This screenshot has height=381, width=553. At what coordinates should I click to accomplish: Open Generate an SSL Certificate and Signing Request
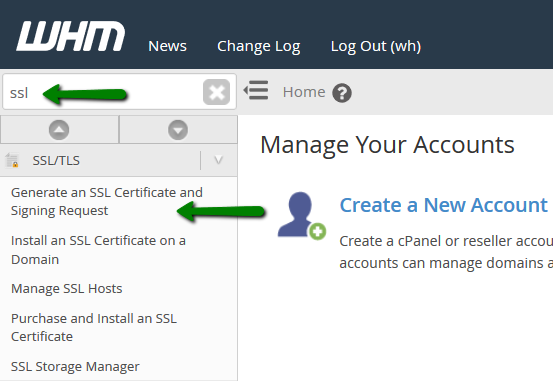click(107, 201)
